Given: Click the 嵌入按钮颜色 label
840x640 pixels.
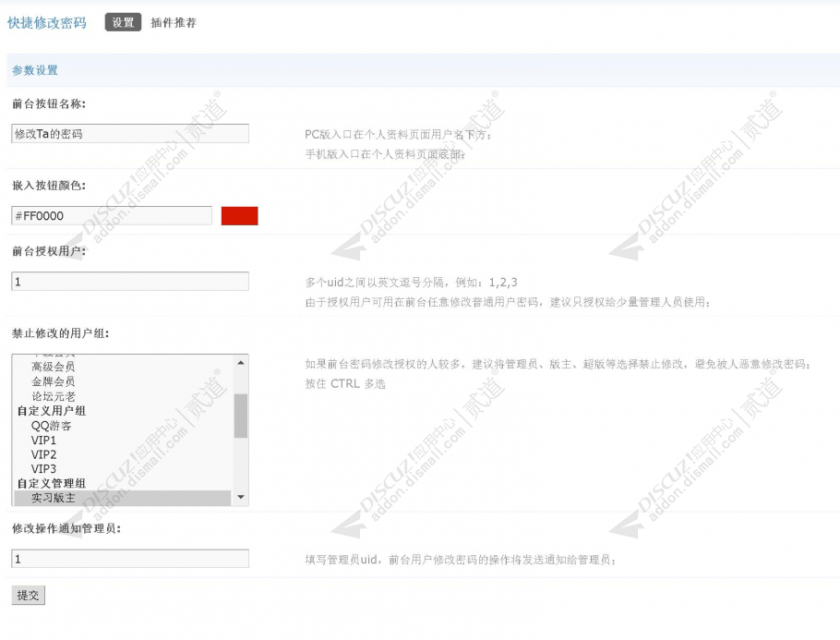Looking at the screenshot, I should (x=49, y=186).
